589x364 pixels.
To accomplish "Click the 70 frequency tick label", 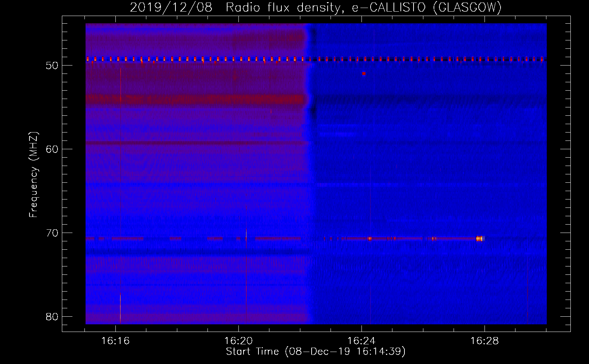I will [x=52, y=233].
